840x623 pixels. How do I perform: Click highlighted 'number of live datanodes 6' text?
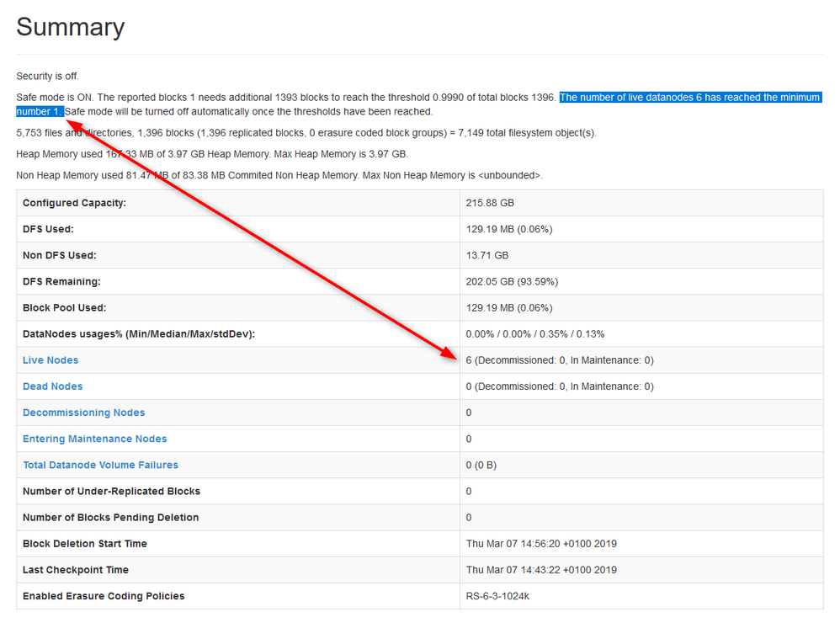coord(690,98)
